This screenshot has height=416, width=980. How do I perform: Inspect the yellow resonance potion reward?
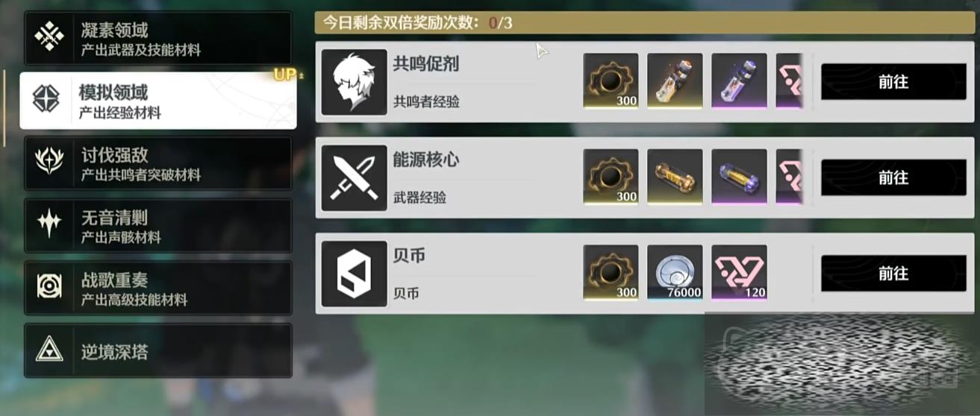(675, 81)
